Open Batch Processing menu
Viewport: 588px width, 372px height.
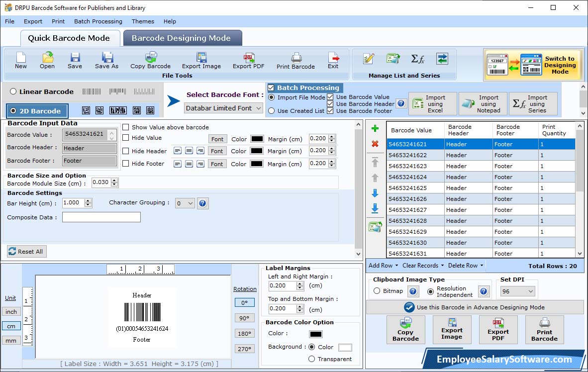pos(98,21)
